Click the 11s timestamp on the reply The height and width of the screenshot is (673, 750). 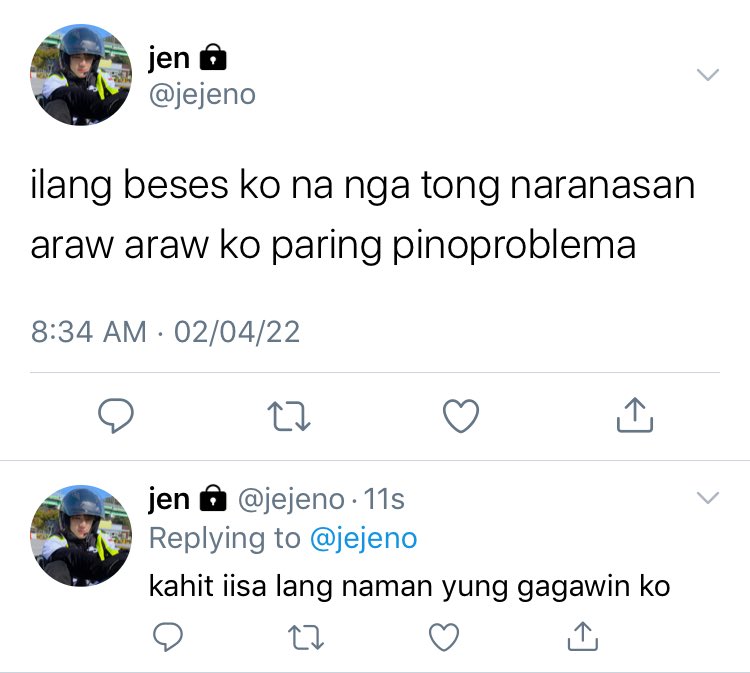click(x=384, y=499)
